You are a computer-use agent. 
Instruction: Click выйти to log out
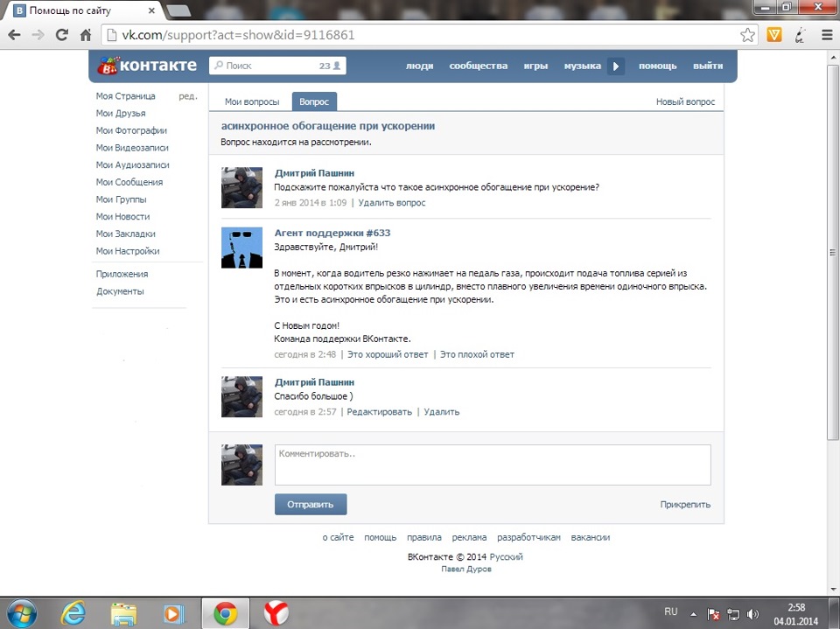[x=708, y=66]
